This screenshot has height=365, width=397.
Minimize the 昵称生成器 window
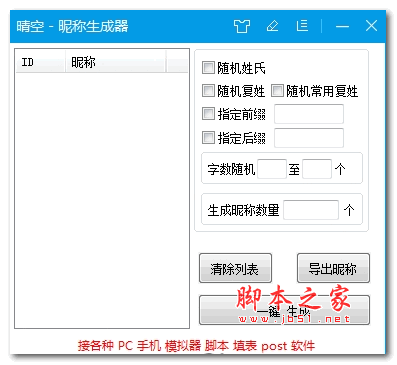342,26
